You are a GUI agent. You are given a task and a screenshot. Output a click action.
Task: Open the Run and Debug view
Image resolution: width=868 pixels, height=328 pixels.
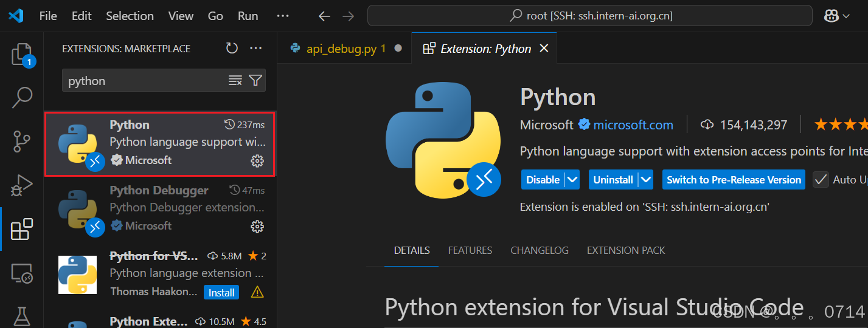[x=22, y=185]
